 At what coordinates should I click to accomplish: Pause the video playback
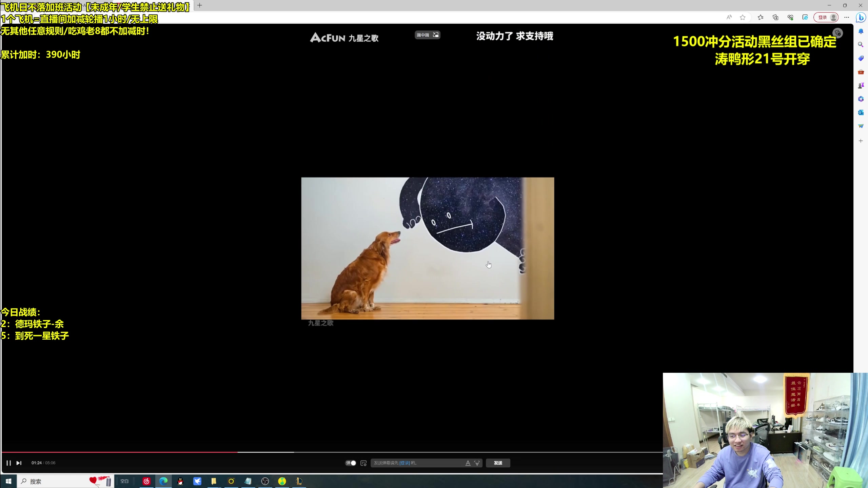pyautogui.click(x=8, y=463)
